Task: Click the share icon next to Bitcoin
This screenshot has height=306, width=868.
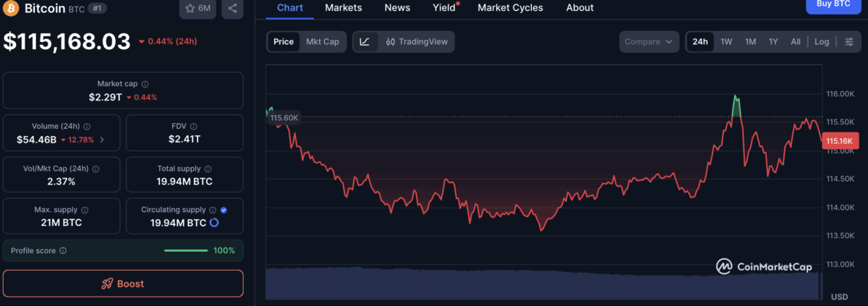Action: (232, 9)
